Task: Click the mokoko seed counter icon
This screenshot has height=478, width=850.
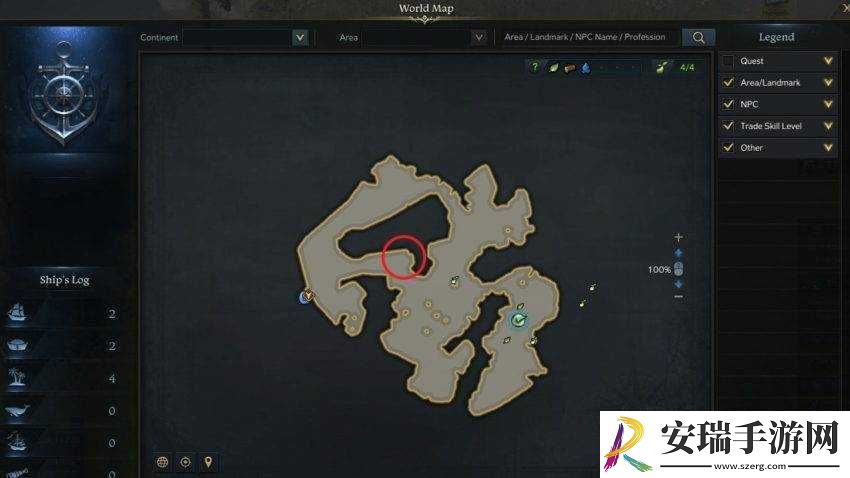Action: (662, 67)
